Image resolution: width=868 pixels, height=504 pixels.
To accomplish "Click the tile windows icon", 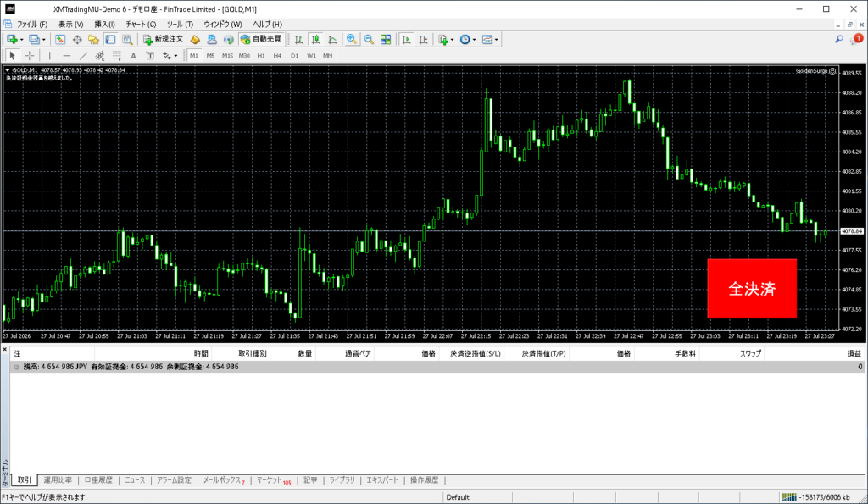I will (x=386, y=39).
